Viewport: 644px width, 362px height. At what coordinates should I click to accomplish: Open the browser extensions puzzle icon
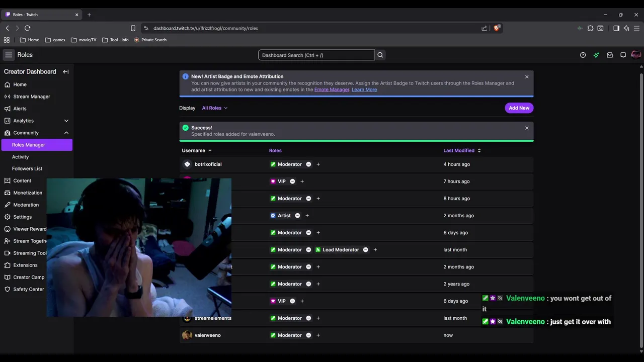(x=590, y=28)
